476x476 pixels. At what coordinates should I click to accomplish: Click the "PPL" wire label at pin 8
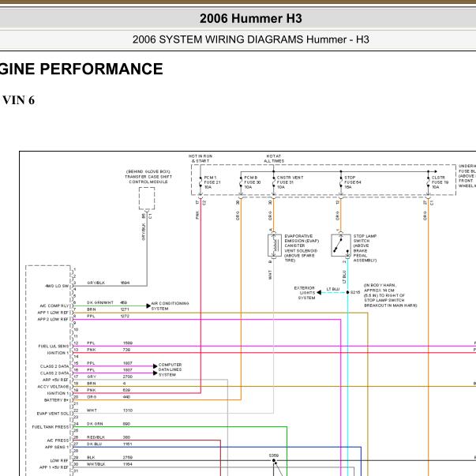click(x=91, y=316)
